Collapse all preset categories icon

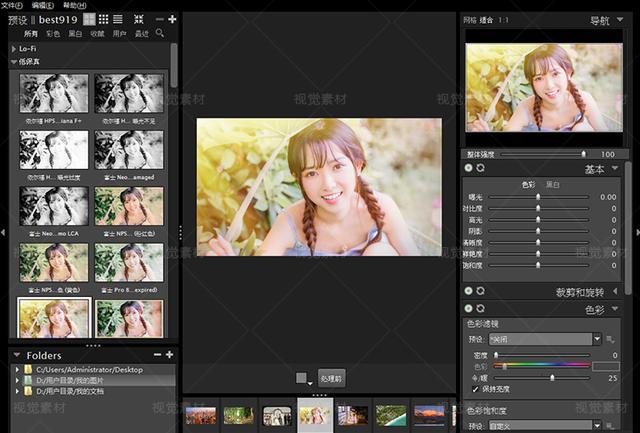click(x=139, y=19)
